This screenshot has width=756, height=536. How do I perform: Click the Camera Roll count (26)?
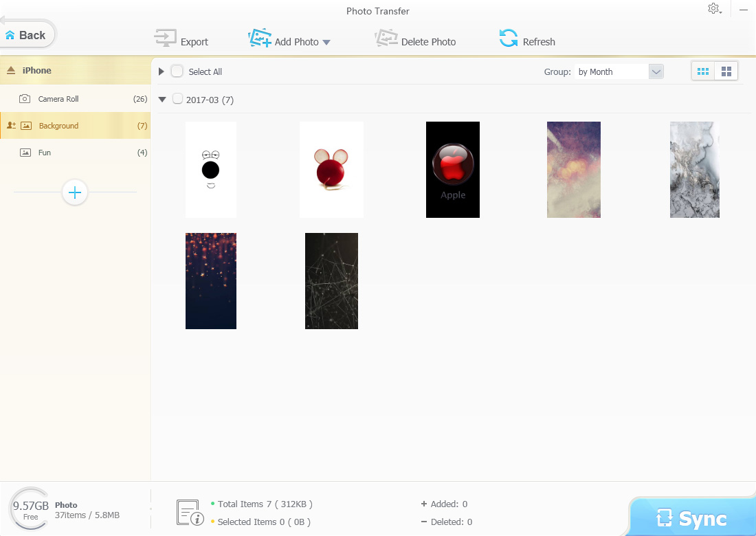140,99
